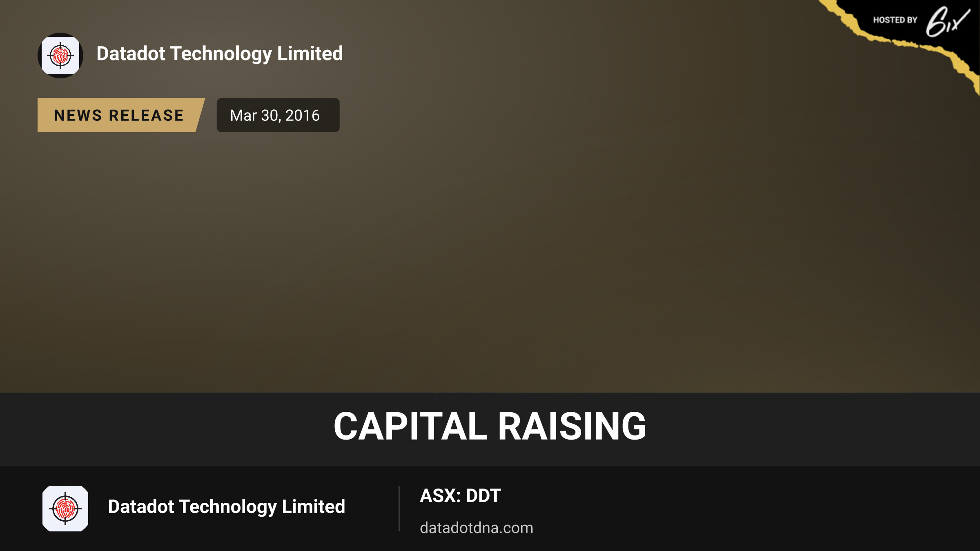This screenshot has height=551, width=980.
Task: Click the word CAPITAL in the headline
Action: tap(410, 426)
